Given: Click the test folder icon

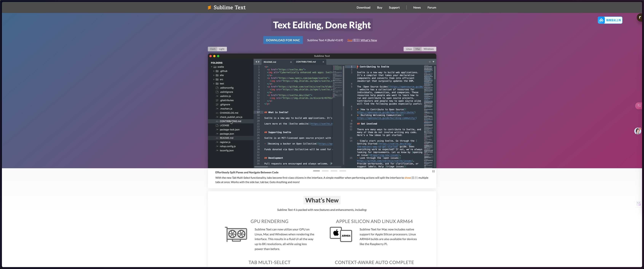Looking at the screenshot, I should (x=217, y=84).
